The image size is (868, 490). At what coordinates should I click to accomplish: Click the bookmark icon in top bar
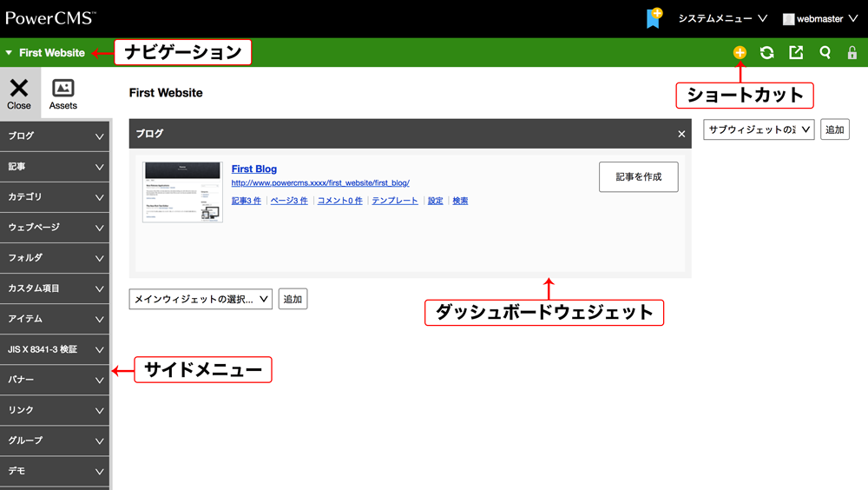pos(654,18)
